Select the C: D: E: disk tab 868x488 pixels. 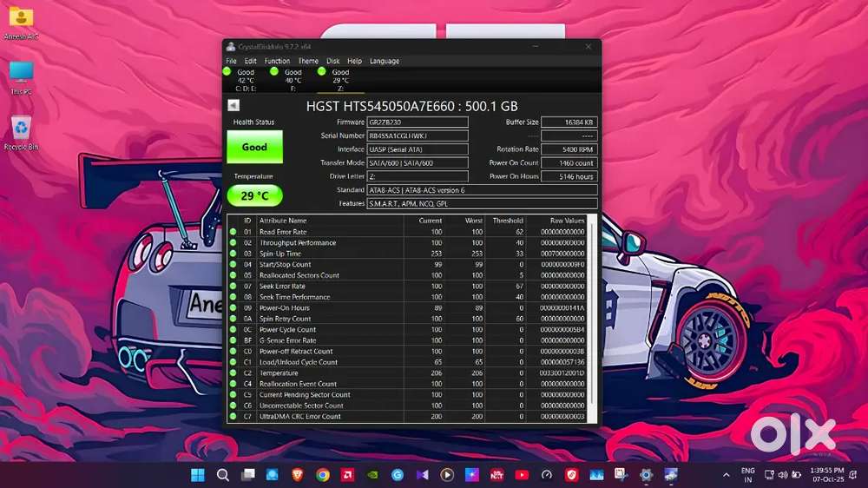coord(246,80)
